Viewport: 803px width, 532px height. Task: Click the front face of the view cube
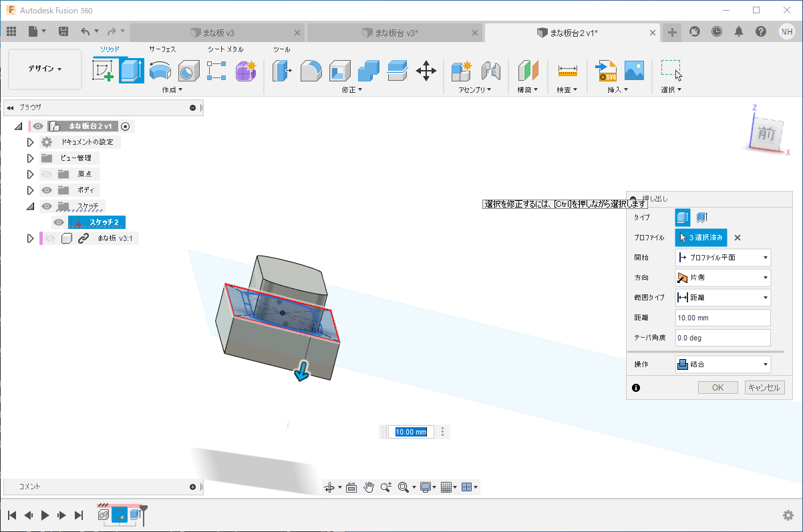(x=766, y=134)
